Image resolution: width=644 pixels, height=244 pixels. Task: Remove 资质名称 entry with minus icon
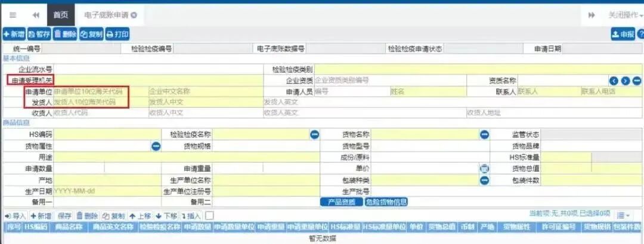pos(637,81)
